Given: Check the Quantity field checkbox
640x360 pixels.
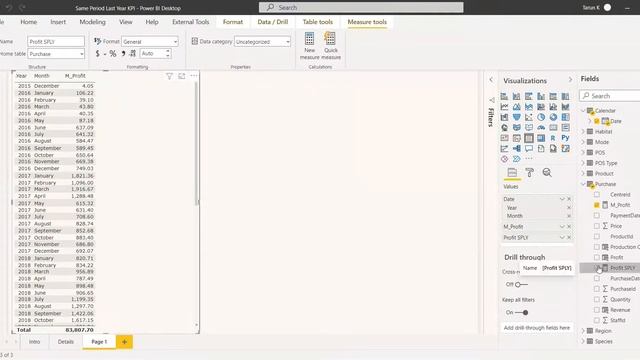Looking at the screenshot, I should [597, 299].
